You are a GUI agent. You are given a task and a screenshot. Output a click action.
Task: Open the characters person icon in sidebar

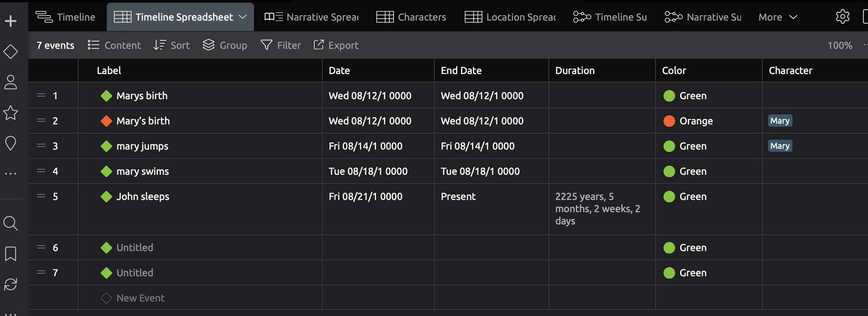(11, 82)
